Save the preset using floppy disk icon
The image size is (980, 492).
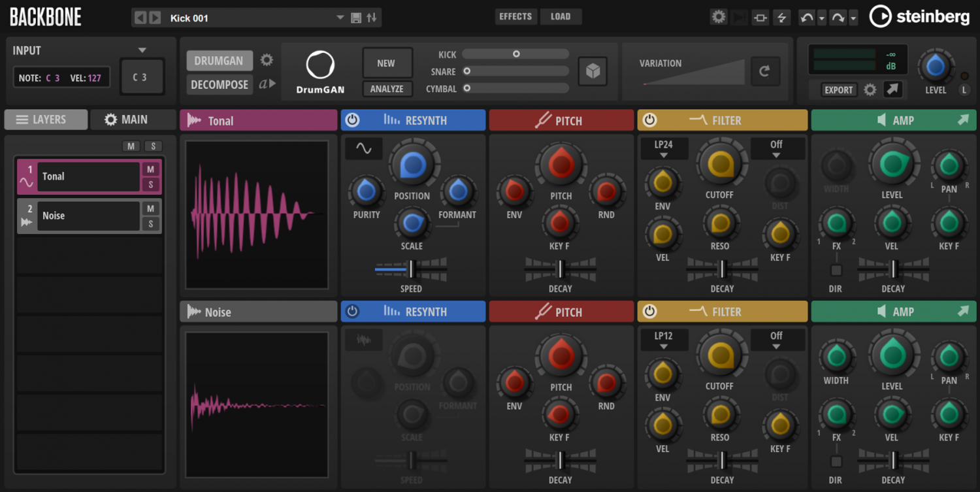(x=356, y=18)
